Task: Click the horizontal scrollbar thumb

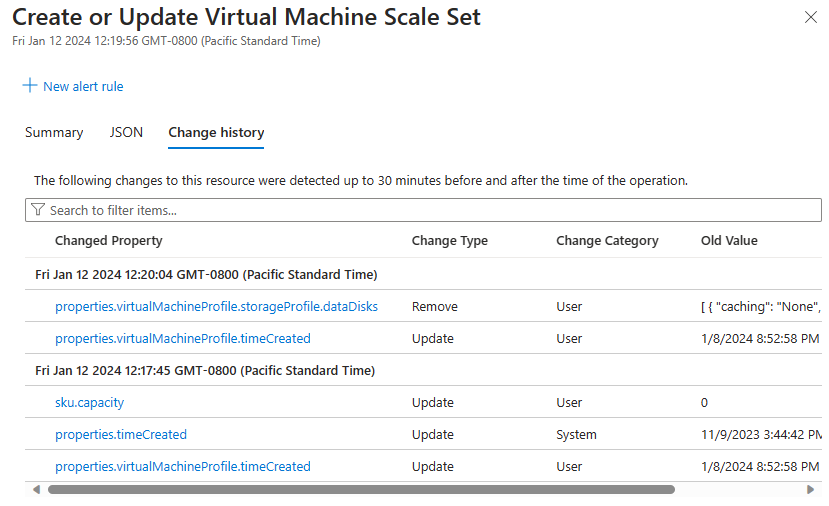Action: (x=360, y=490)
